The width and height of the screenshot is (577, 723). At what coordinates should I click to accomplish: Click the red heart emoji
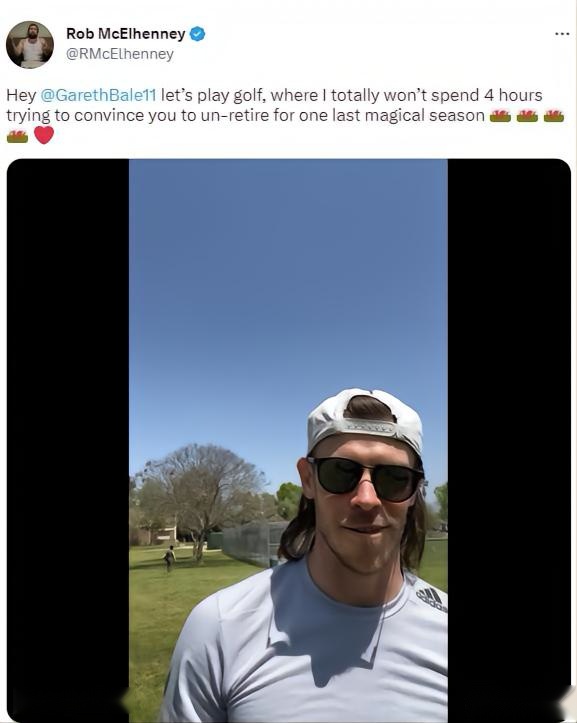pos(44,135)
